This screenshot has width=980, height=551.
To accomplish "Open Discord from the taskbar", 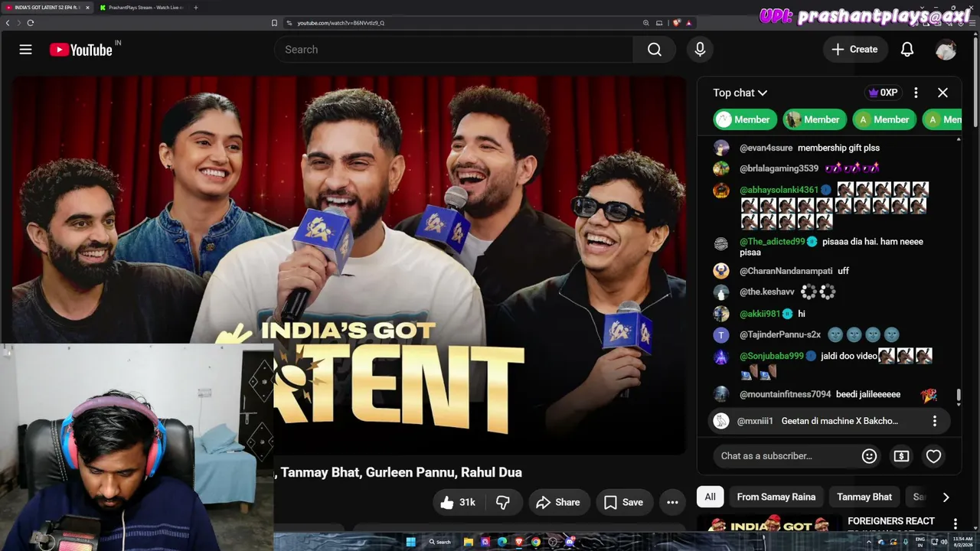I will [x=570, y=542].
